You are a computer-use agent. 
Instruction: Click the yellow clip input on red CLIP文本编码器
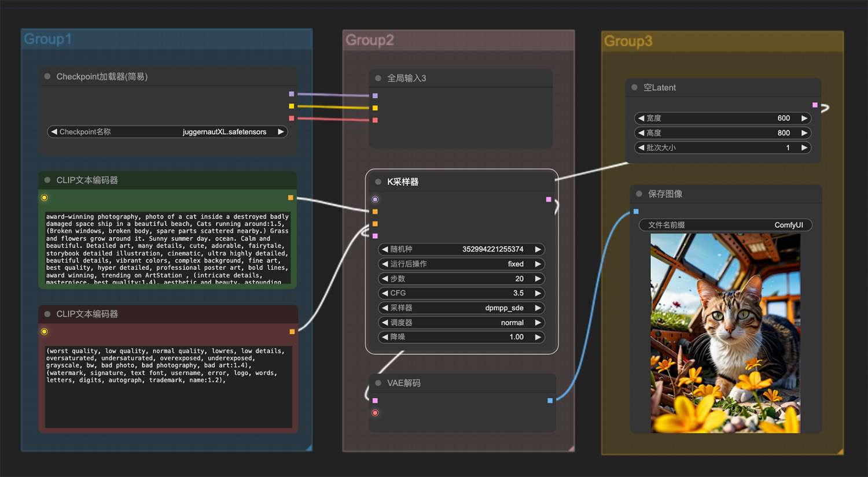(45, 332)
